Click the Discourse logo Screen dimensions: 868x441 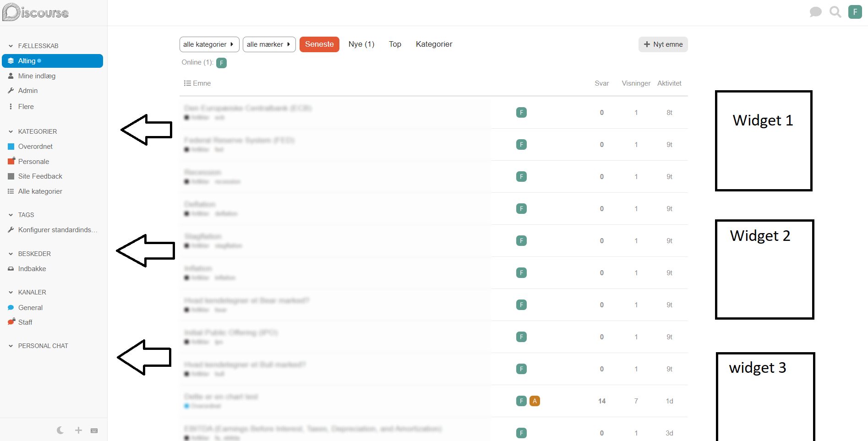tap(36, 12)
